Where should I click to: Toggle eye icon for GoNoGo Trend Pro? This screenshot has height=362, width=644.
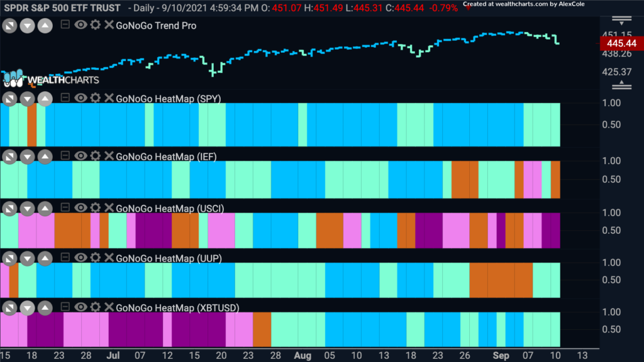[x=80, y=25]
